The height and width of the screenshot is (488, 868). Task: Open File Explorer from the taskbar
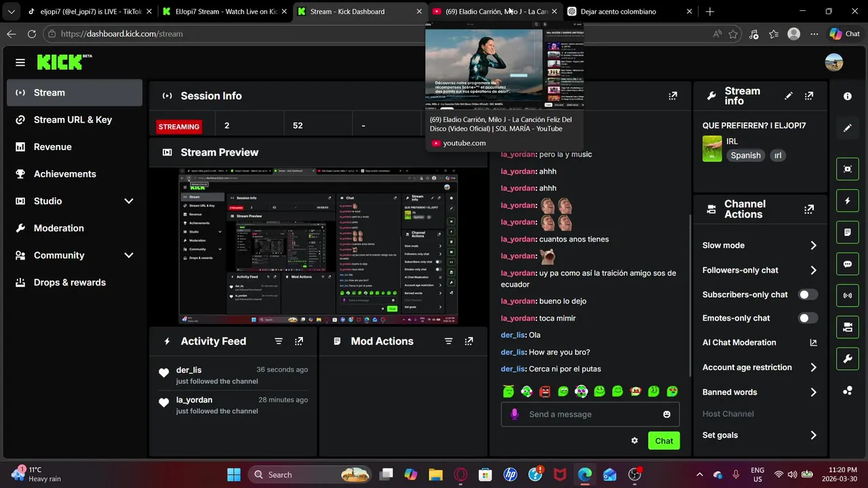[435, 474]
